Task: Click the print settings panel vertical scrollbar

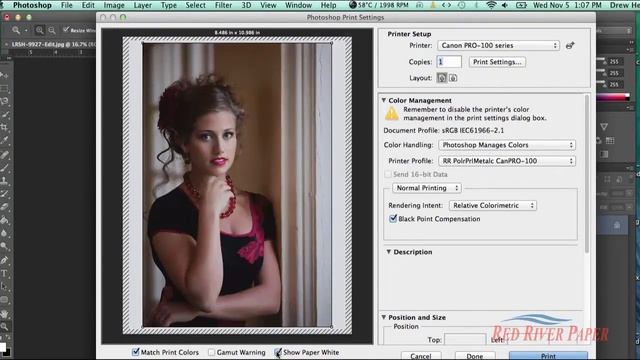Action: [x=587, y=173]
